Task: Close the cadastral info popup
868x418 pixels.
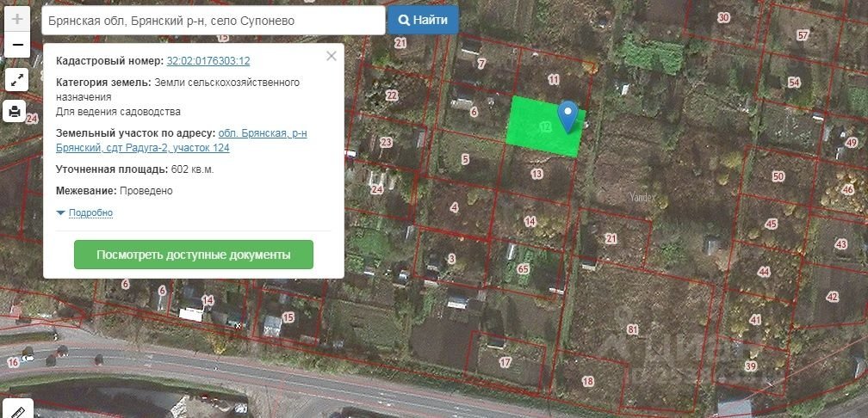Action: click(331, 56)
